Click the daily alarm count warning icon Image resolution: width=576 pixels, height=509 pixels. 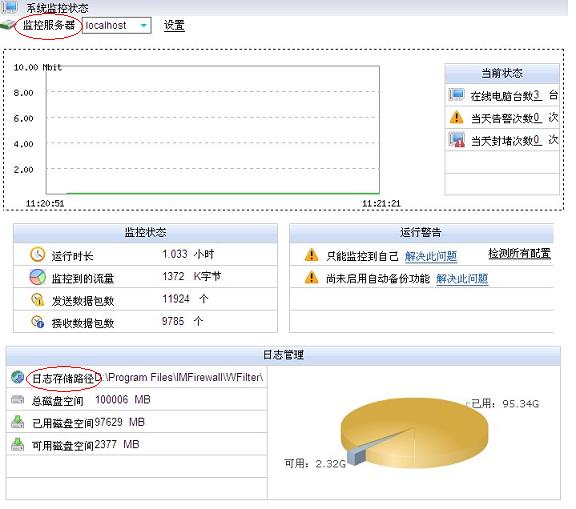tap(456, 118)
